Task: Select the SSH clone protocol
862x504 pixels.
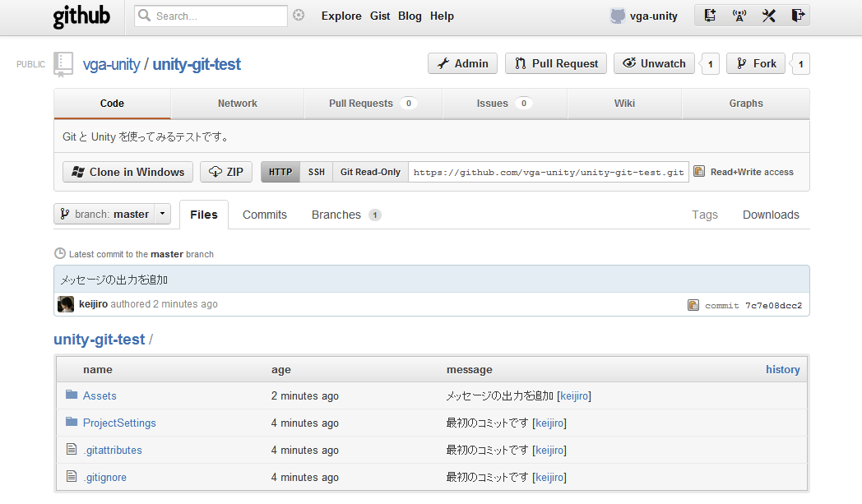Action: pyautogui.click(x=316, y=172)
